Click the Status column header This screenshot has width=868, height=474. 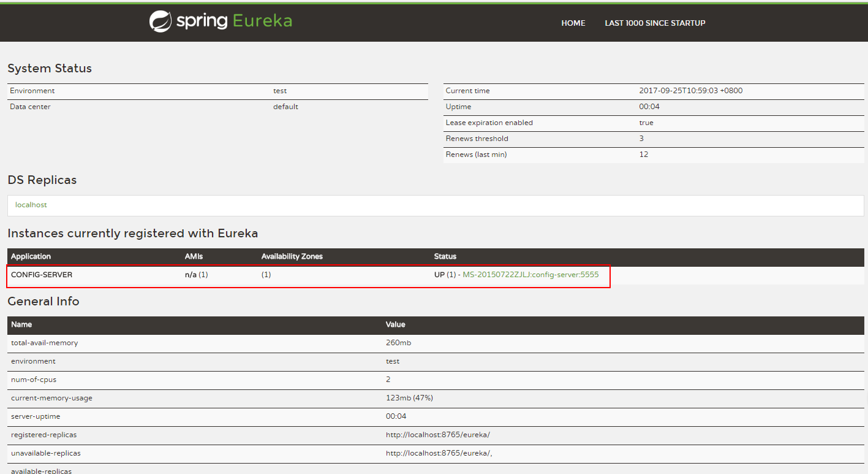pos(445,256)
